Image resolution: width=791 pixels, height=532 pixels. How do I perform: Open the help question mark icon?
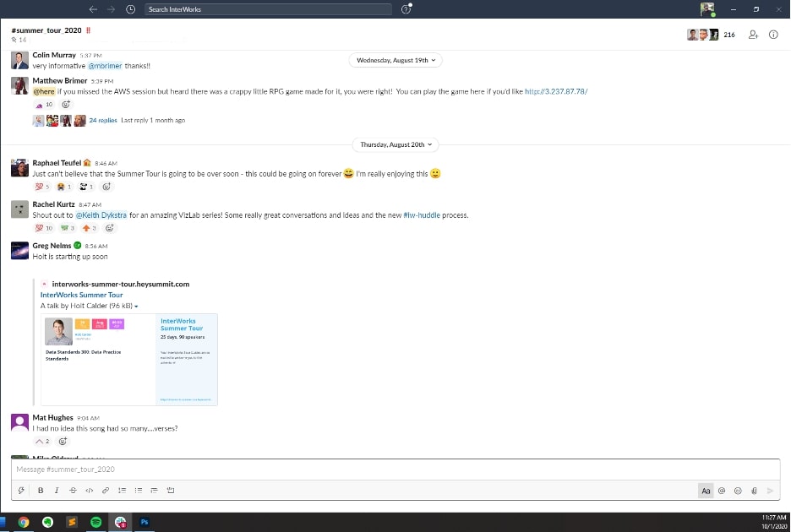tap(406, 9)
